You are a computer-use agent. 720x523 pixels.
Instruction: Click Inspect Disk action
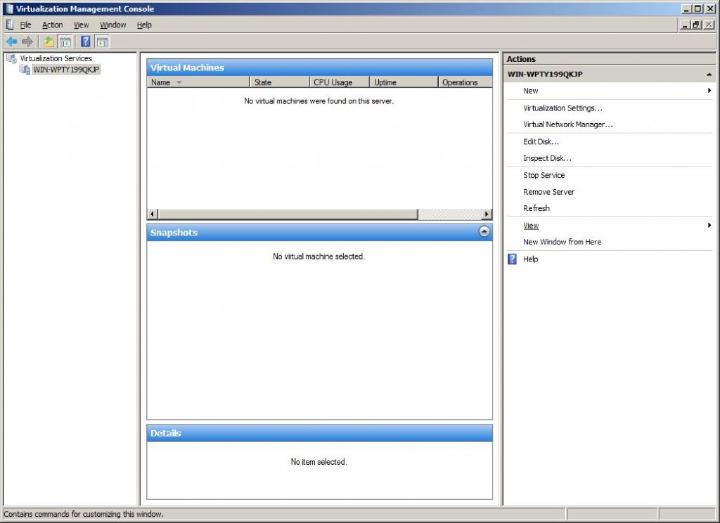click(x=547, y=158)
